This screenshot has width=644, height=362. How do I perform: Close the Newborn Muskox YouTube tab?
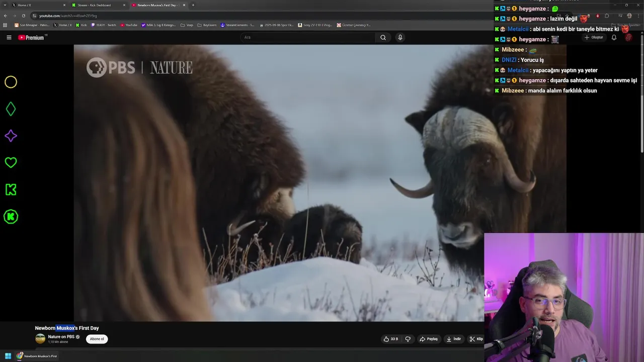(x=184, y=5)
